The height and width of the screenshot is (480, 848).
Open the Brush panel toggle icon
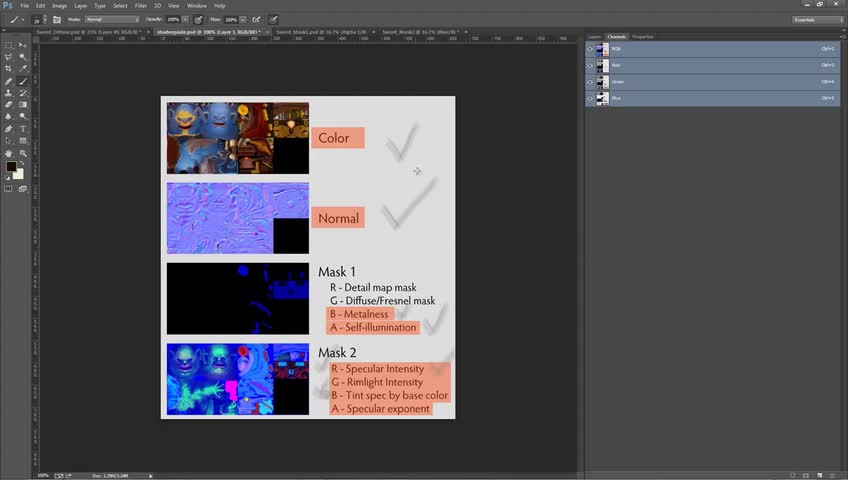pyautogui.click(x=57, y=19)
